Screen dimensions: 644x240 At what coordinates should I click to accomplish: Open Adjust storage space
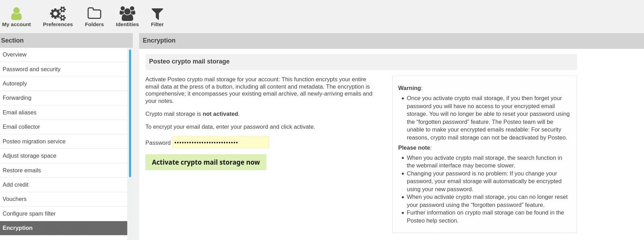pos(29,156)
